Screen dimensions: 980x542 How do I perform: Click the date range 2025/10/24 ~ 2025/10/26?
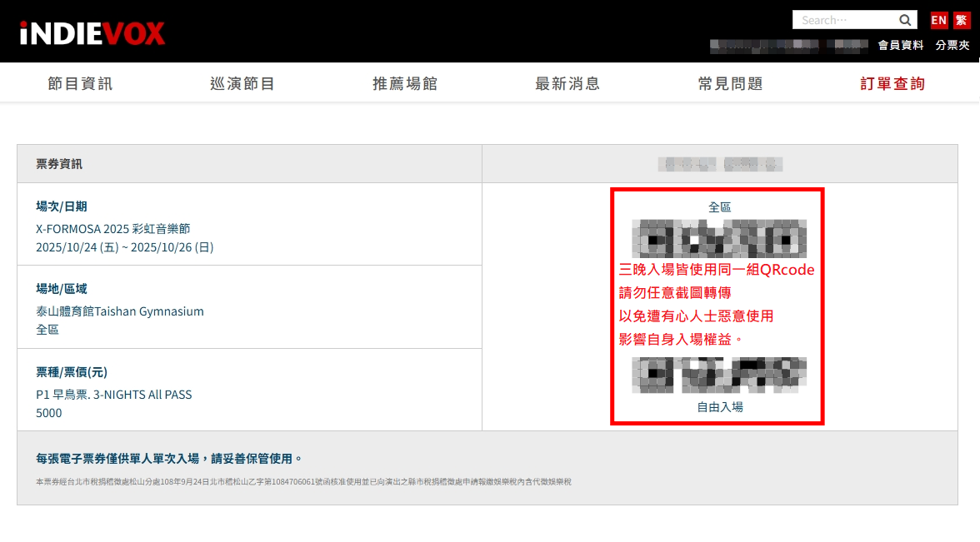point(125,247)
